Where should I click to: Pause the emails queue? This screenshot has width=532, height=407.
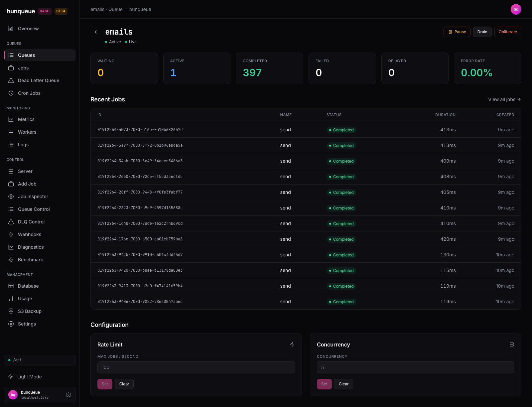click(457, 32)
